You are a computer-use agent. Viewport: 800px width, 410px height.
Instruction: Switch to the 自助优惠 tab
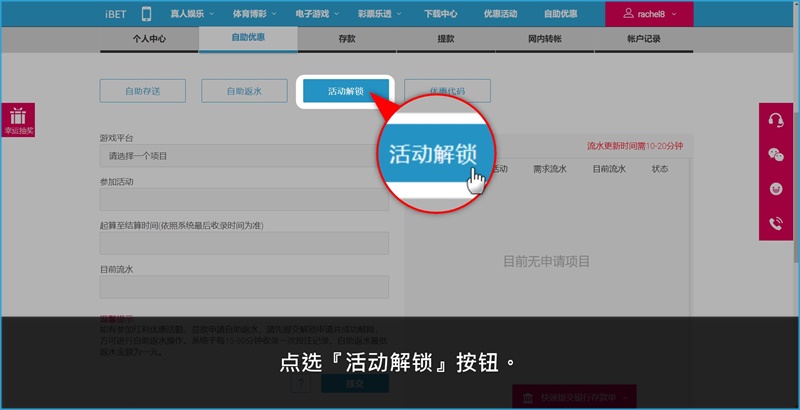click(248, 39)
